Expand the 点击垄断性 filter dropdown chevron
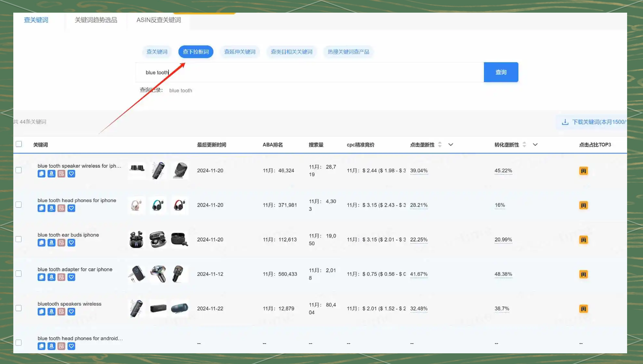Image resolution: width=643 pixels, height=364 pixels. 451,145
